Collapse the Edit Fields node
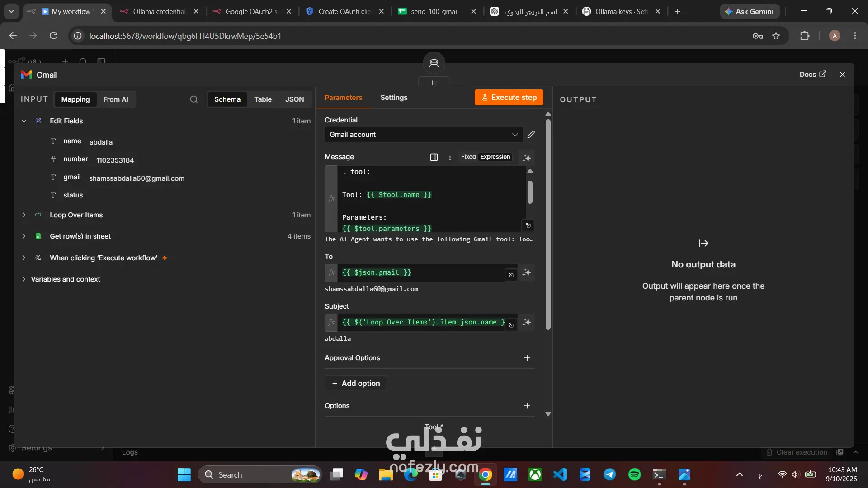Viewport: 868px width, 488px height. (24, 121)
